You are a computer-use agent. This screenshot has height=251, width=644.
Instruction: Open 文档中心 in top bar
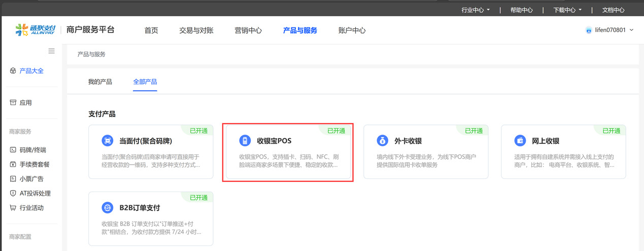point(613,10)
